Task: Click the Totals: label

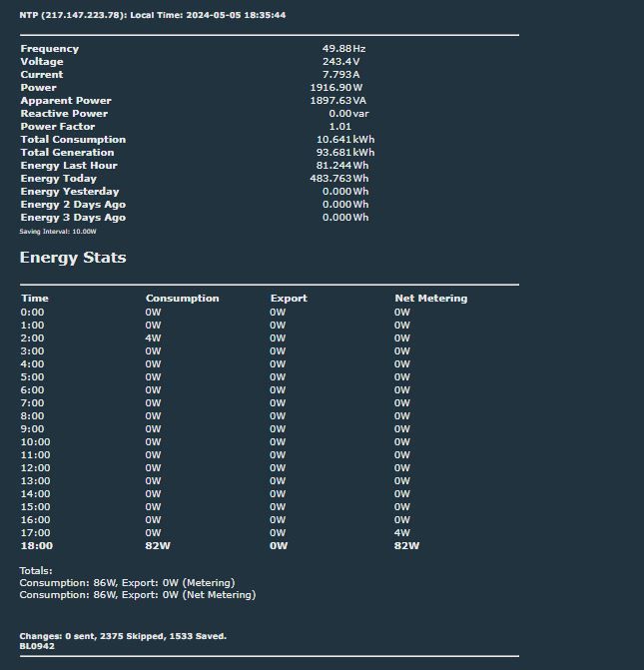Action: [x=36, y=571]
